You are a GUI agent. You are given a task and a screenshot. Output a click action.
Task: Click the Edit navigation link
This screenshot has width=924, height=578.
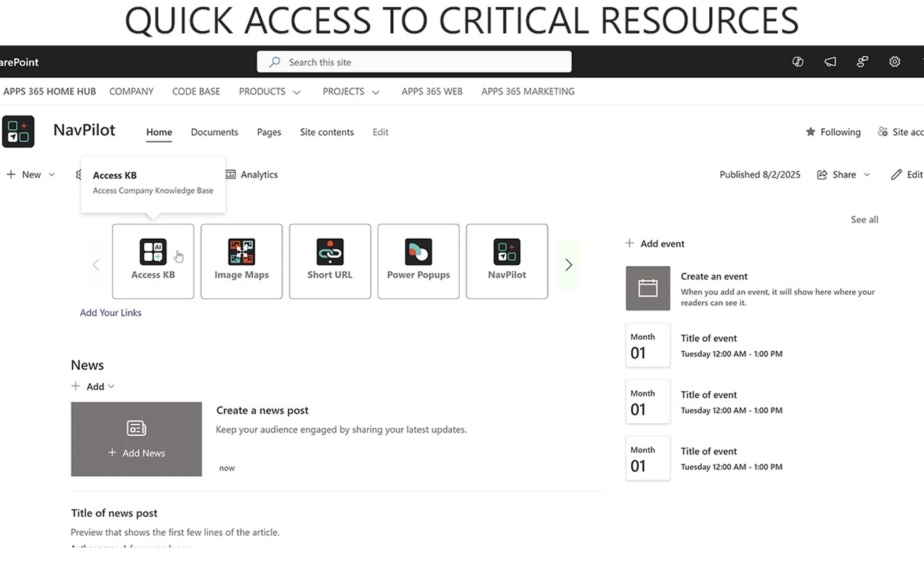[381, 132]
